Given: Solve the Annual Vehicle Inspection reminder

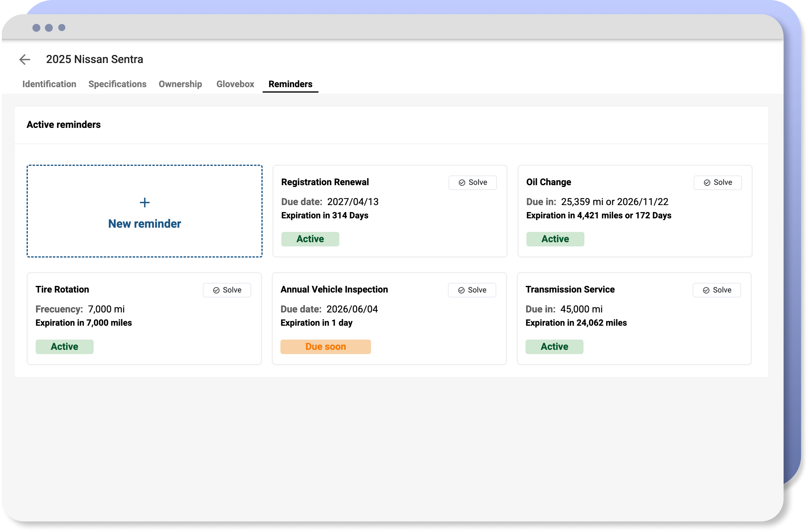Looking at the screenshot, I should (x=472, y=290).
